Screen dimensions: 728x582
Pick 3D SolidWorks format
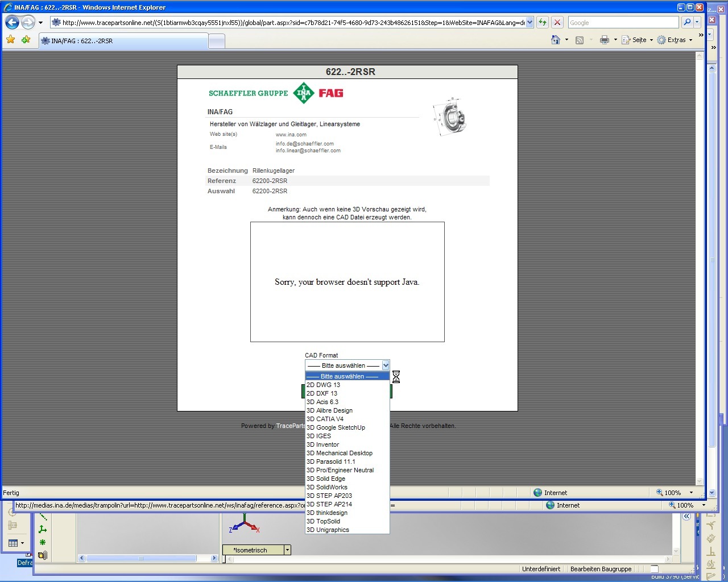click(348, 487)
